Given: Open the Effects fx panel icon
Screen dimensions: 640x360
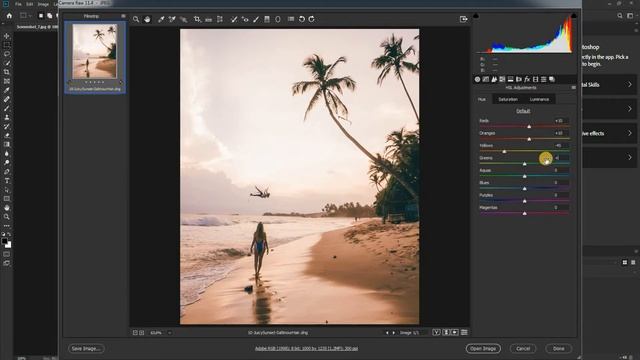Looking at the screenshot, I should click(527, 79).
